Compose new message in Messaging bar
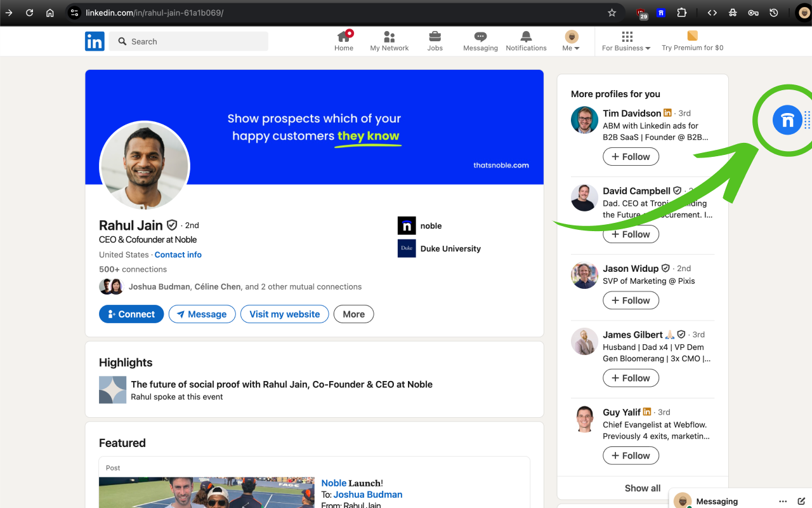812x508 pixels. point(801,501)
